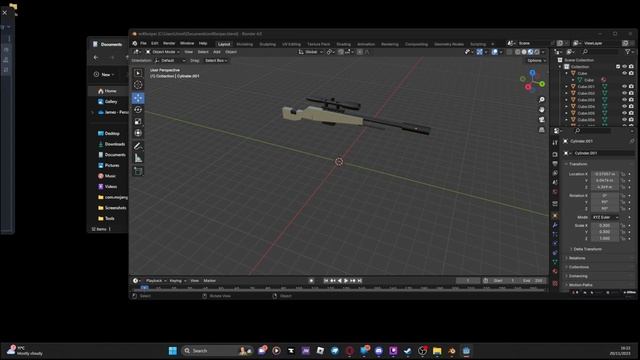Hide the Collection in viewport via eye icon

[624, 67]
